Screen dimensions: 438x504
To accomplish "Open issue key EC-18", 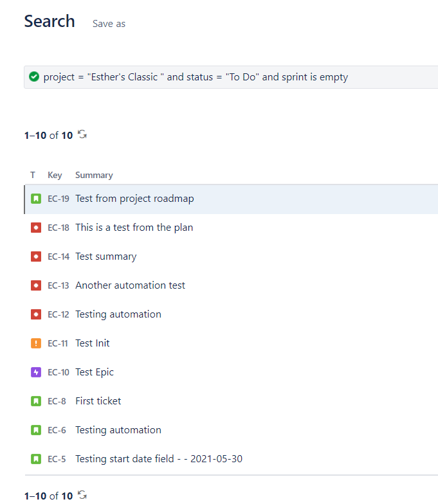I will click(x=59, y=228).
